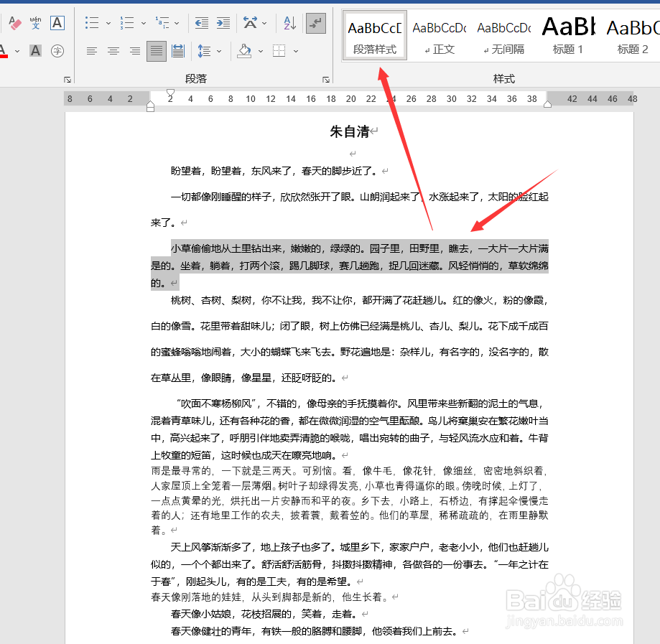Select the pinyin guide tool
The image size is (660, 644).
point(35,22)
